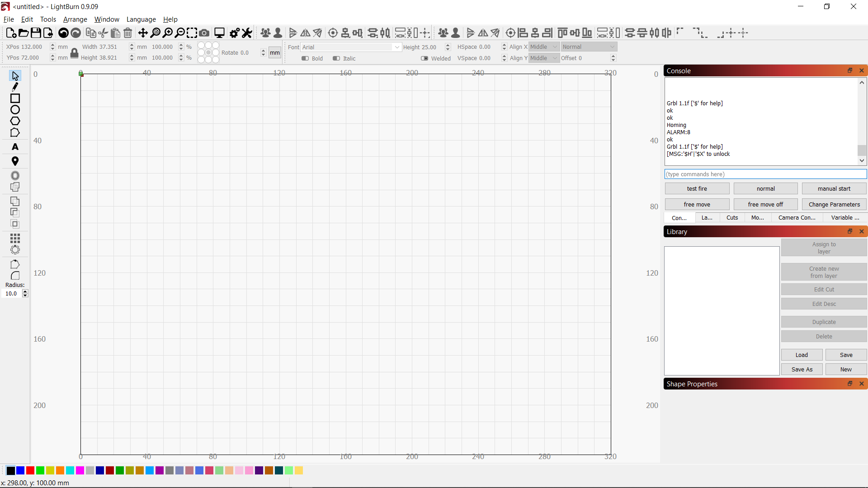Increase the Radius value stepper
The width and height of the screenshot is (868, 488).
click(25, 291)
